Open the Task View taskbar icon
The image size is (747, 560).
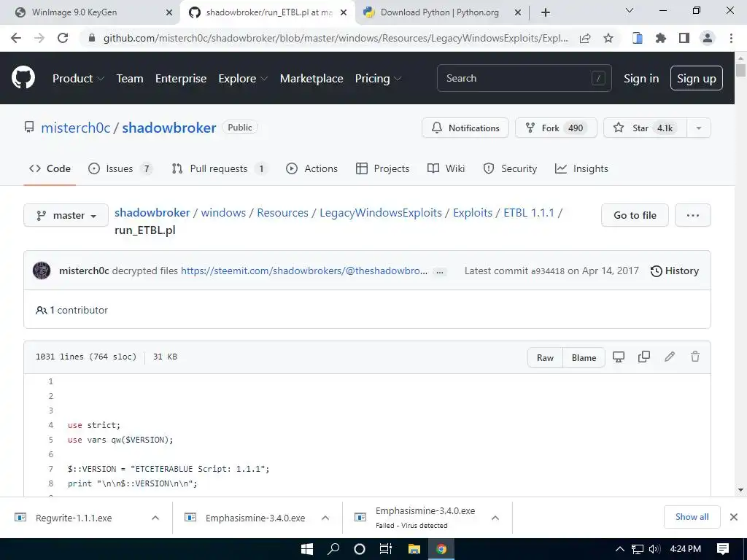click(385, 549)
